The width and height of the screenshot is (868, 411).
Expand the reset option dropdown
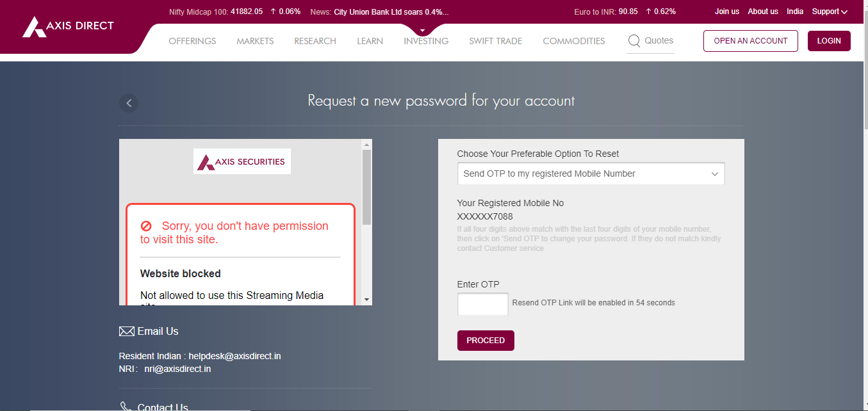[x=591, y=173]
